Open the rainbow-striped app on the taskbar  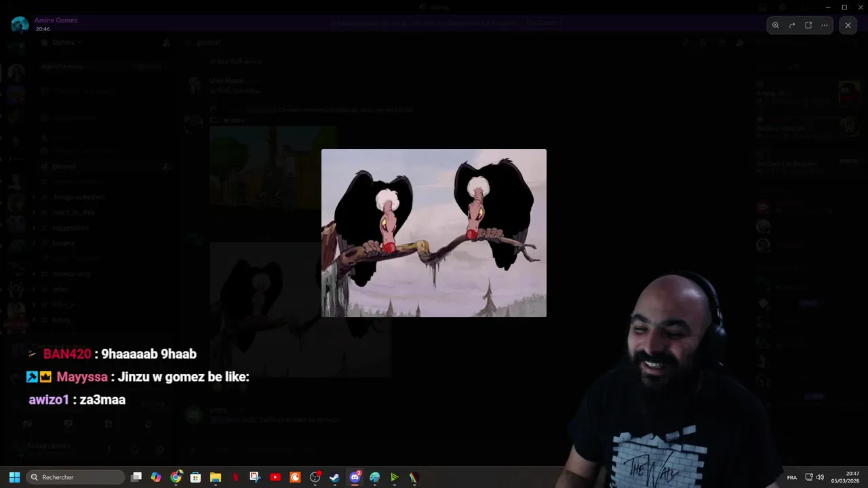click(x=413, y=477)
